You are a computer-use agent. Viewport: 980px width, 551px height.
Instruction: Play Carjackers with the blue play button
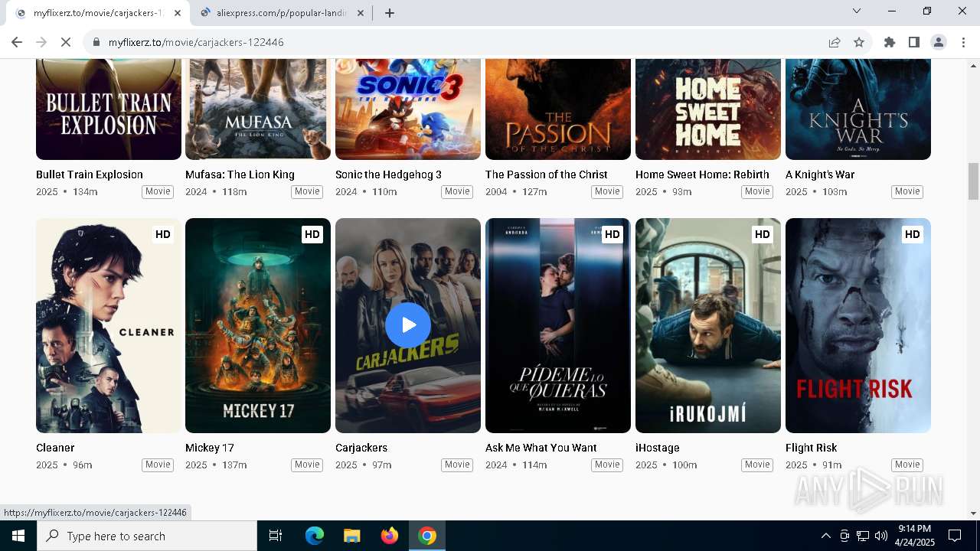408,325
